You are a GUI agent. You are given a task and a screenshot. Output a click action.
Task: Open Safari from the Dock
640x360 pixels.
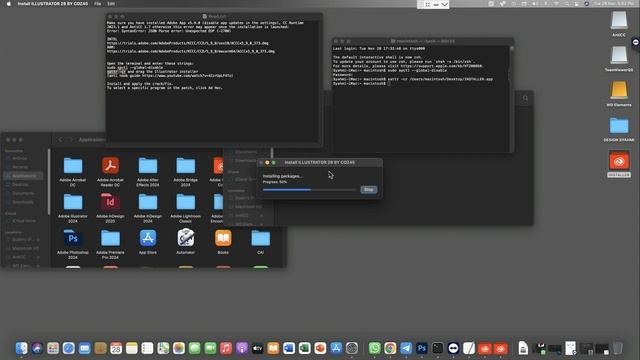(x=69, y=348)
